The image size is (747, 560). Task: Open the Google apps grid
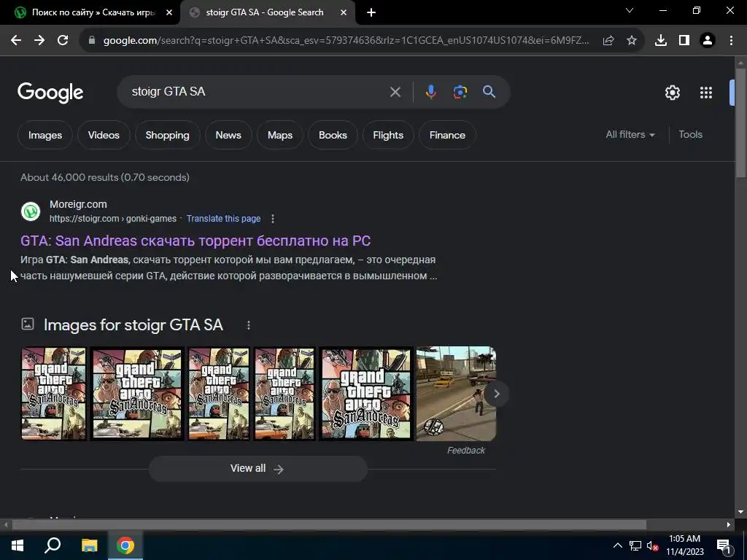coord(706,93)
